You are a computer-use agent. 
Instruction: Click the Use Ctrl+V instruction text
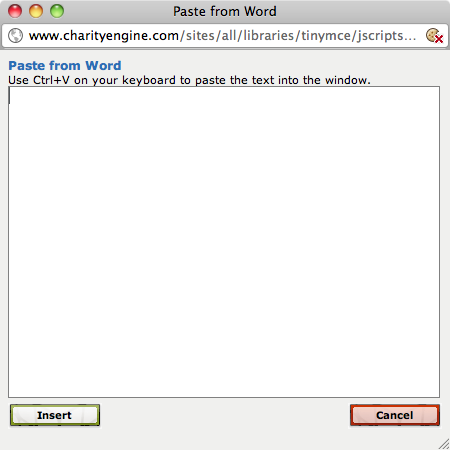189,80
